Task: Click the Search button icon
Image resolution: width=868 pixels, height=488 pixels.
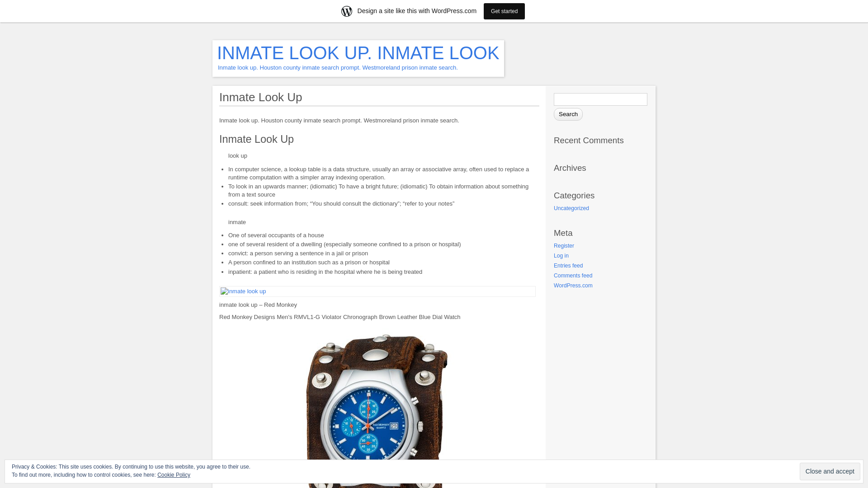Action: click(568, 114)
